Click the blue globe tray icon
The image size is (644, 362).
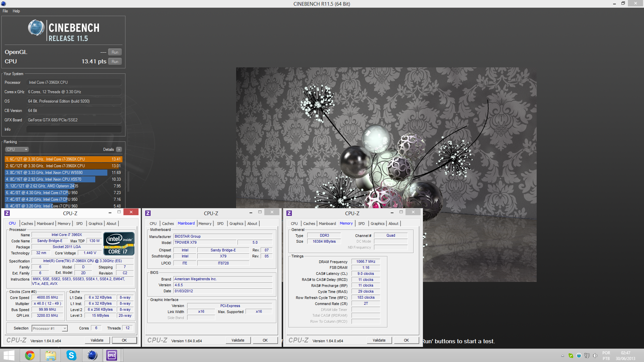(x=579, y=356)
